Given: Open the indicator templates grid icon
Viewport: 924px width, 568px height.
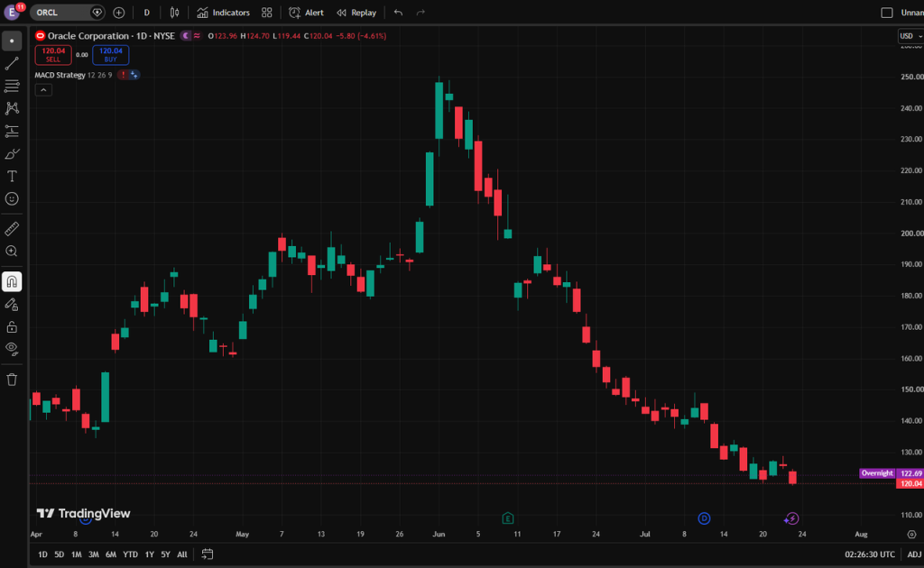Looking at the screenshot, I should (267, 13).
